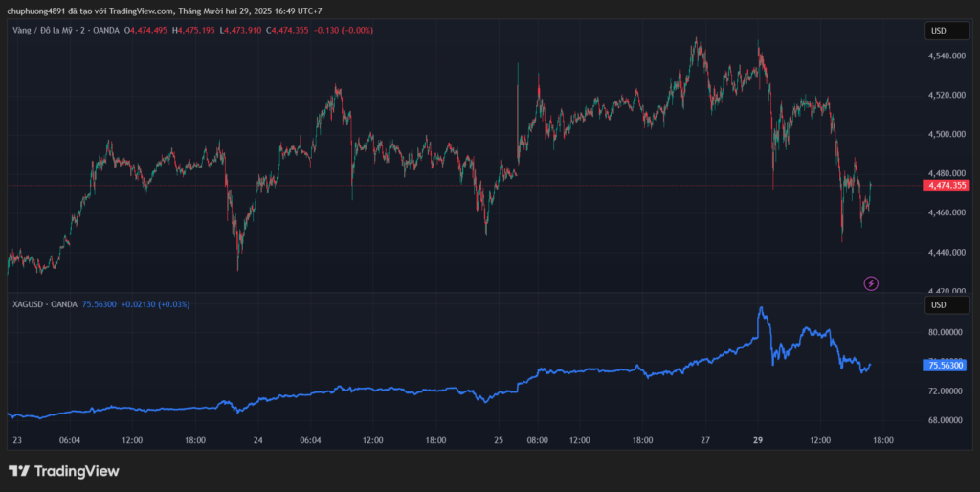Open the USD currency selector for gold chart
Image resolution: width=980 pixels, height=492 pixels.
938,31
